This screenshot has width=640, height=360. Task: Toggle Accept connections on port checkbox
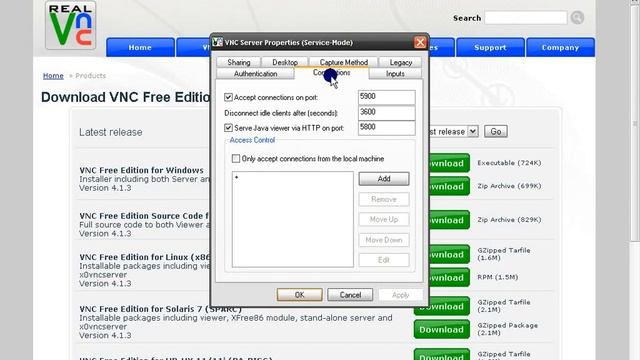(228, 97)
